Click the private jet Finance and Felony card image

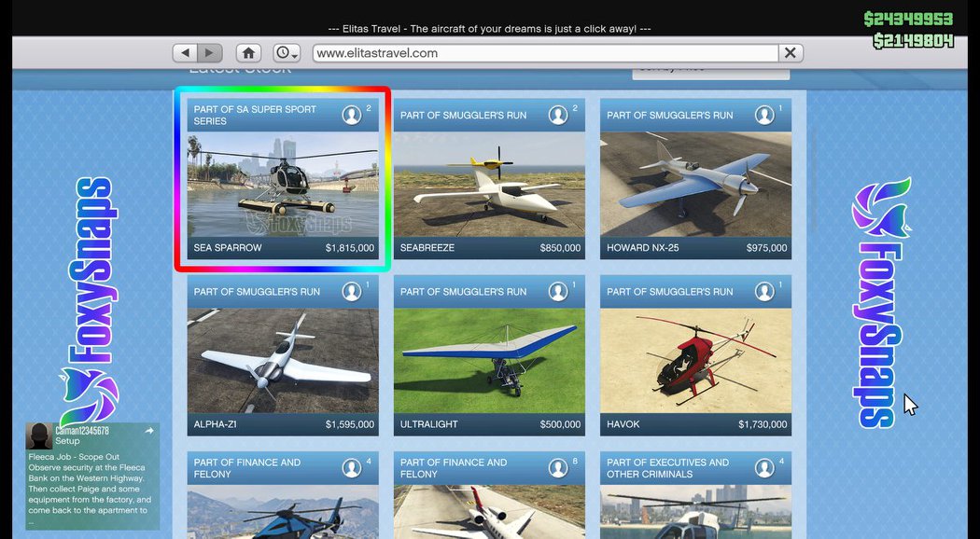point(489,512)
